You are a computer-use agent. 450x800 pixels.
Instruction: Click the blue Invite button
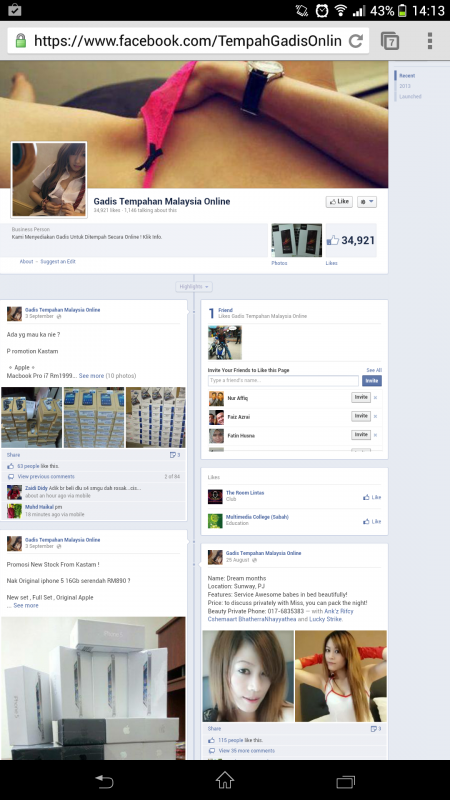372,381
